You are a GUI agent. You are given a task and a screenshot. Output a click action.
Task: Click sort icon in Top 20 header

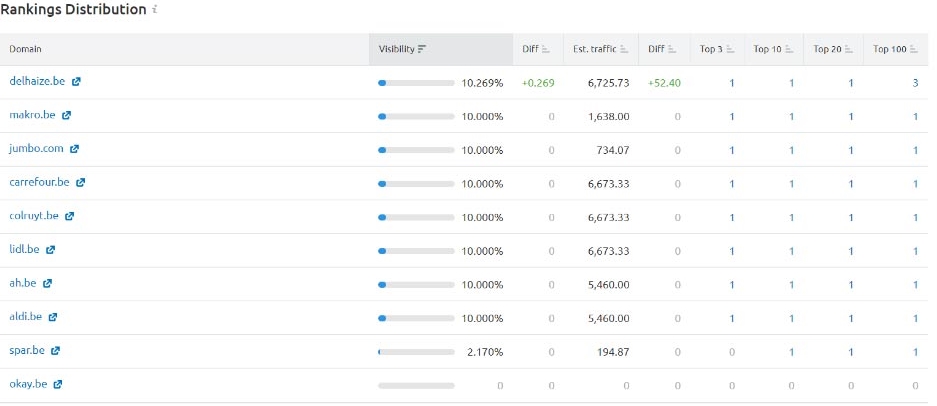[x=849, y=49]
